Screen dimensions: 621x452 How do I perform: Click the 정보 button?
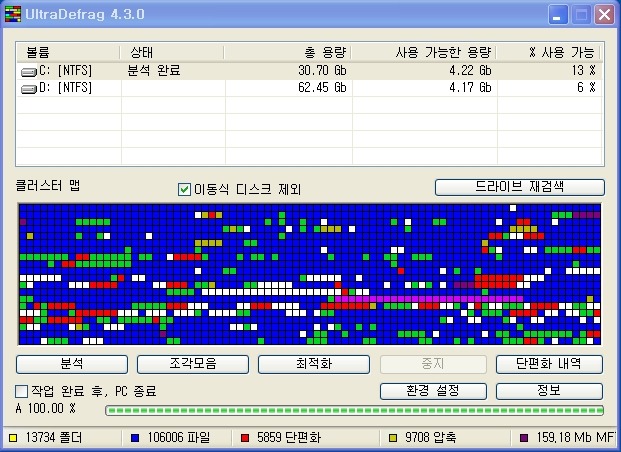tap(549, 391)
